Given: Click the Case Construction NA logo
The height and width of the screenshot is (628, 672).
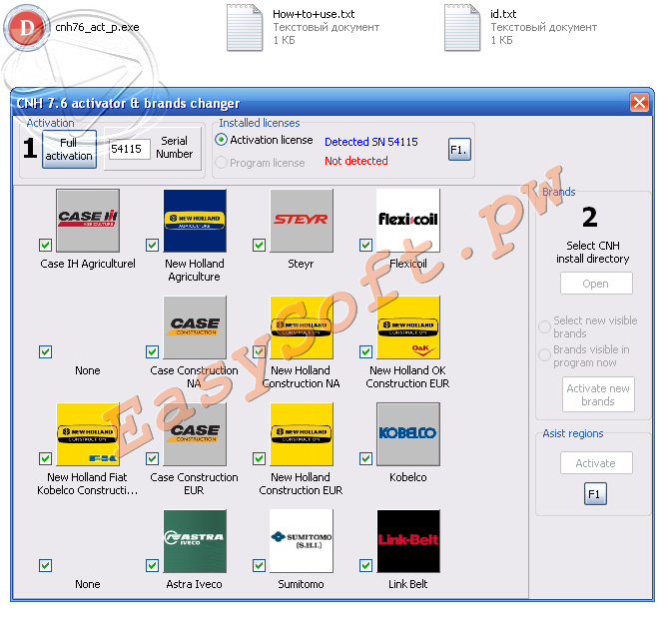Looking at the screenshot, I should click(x=195, y=327).
